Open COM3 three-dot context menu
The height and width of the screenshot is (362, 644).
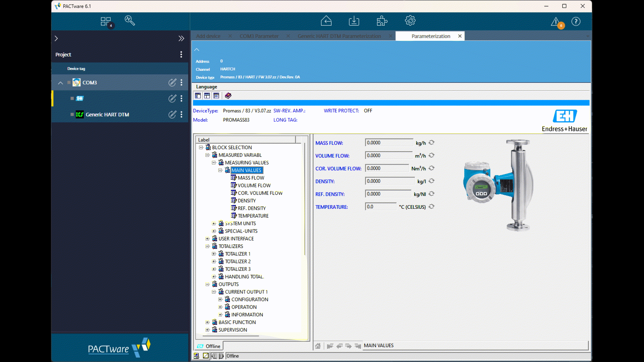tap(181, 82)
